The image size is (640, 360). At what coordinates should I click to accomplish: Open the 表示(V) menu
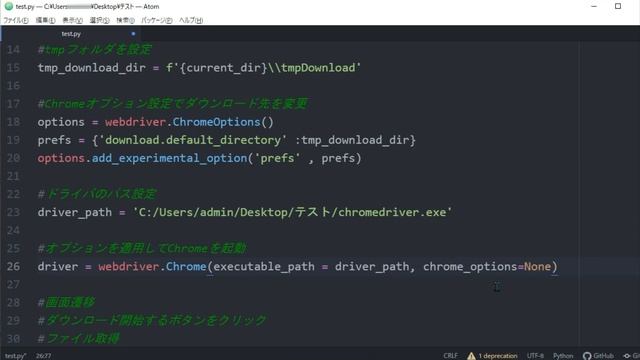[72, 20]
